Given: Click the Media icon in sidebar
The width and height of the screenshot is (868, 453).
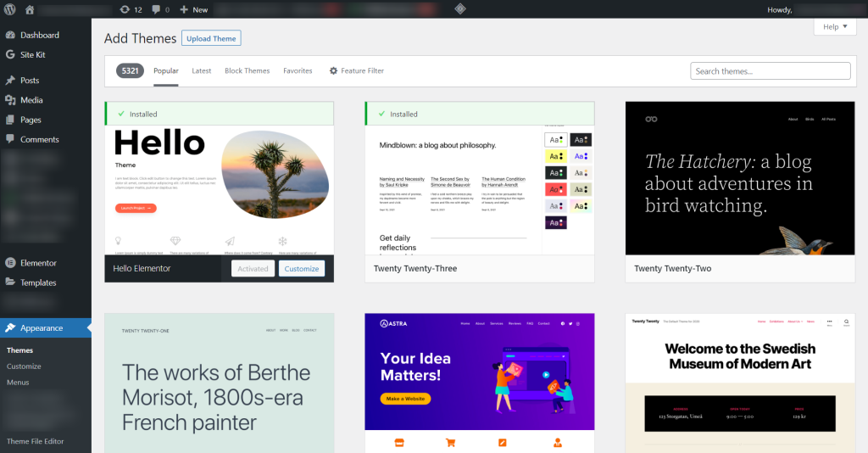Looking at the screenshot, I should click(x=10, y=100).
